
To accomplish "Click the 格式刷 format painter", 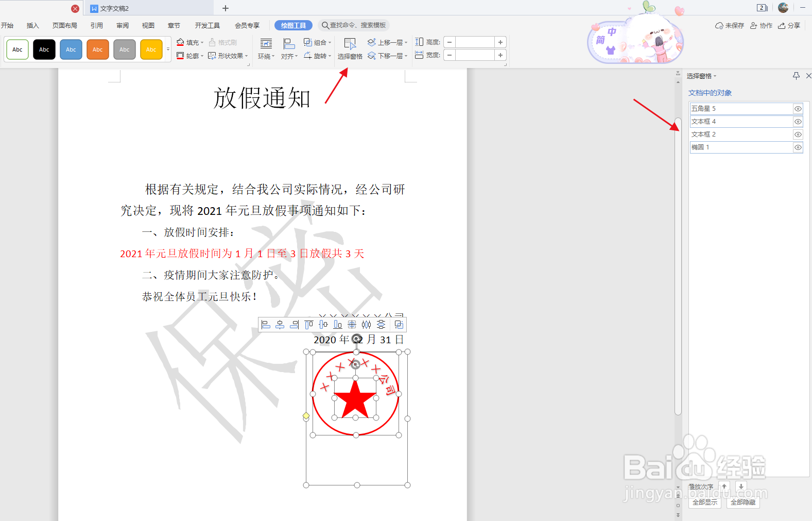I will click(x=223, y=42).
